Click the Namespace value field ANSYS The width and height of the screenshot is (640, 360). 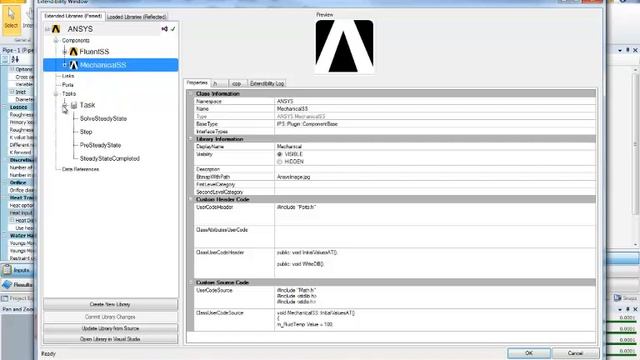point(435,101)
